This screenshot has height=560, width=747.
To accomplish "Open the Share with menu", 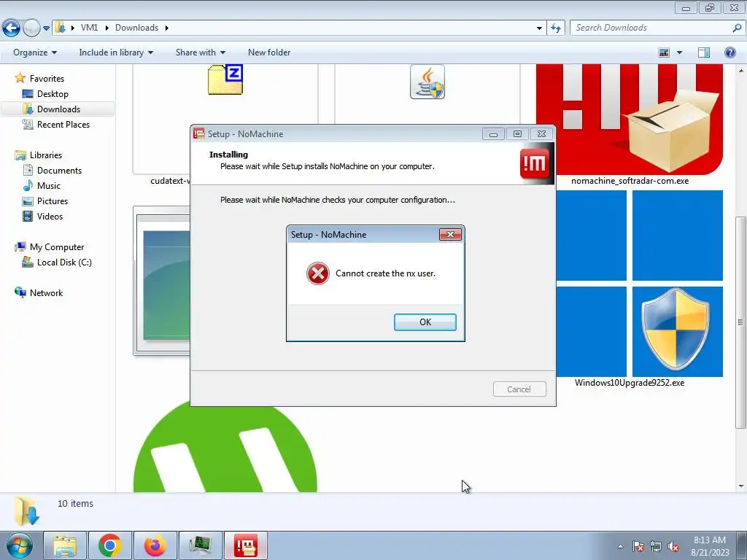I will pos(200,52).
